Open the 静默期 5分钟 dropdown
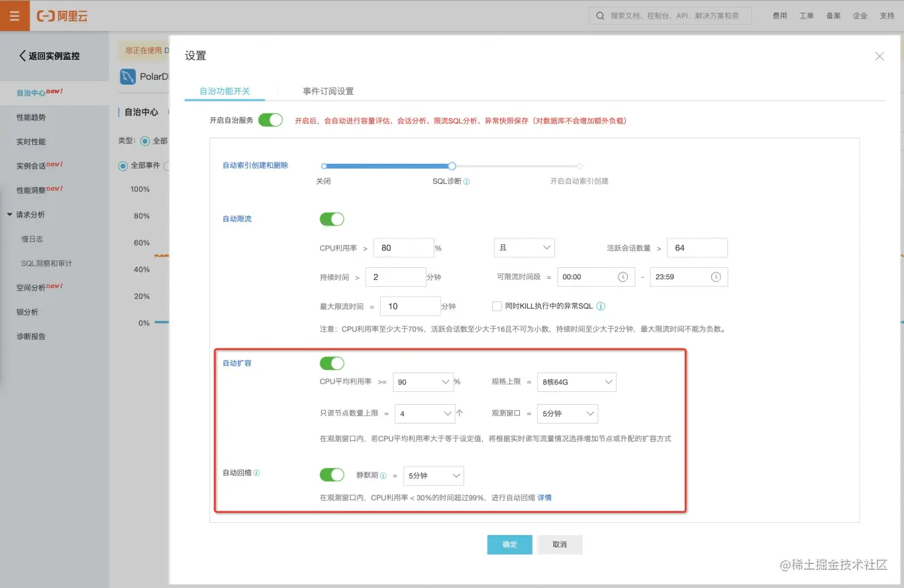Viewport: 904px width, 588px height. (433, 476)
